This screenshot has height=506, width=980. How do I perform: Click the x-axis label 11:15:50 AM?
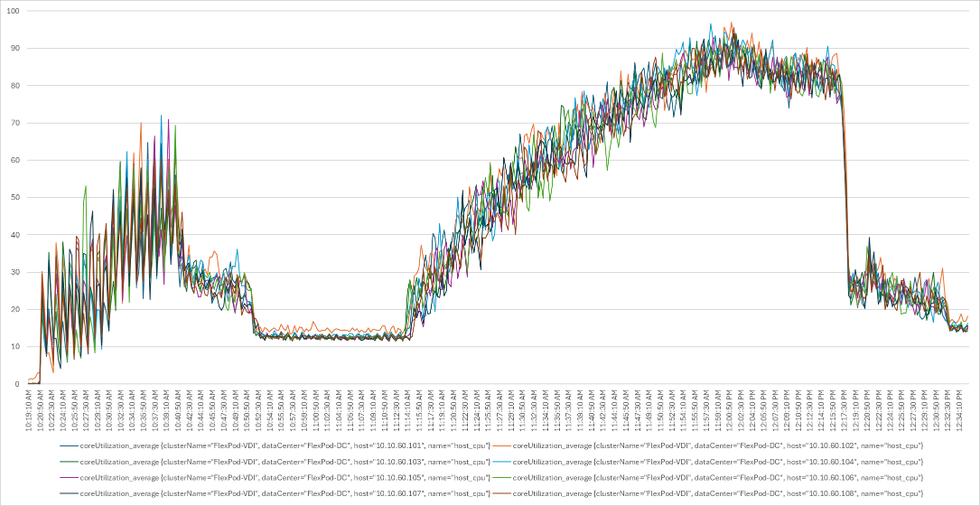click(x=419, y=409)
